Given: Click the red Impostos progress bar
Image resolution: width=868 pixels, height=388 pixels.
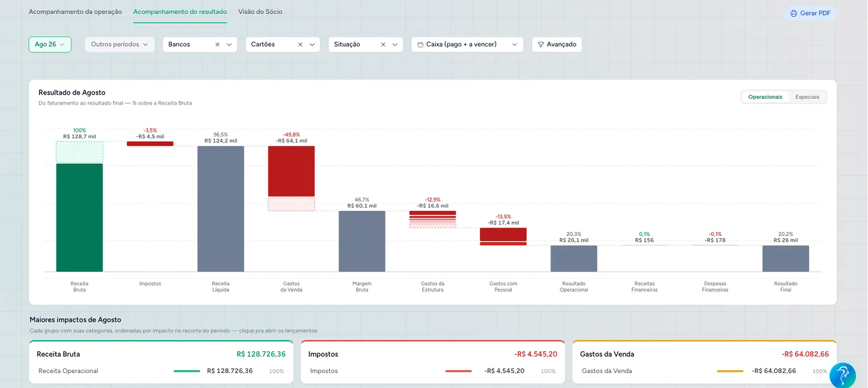Looking at the screenshot, I should point(458,371).
